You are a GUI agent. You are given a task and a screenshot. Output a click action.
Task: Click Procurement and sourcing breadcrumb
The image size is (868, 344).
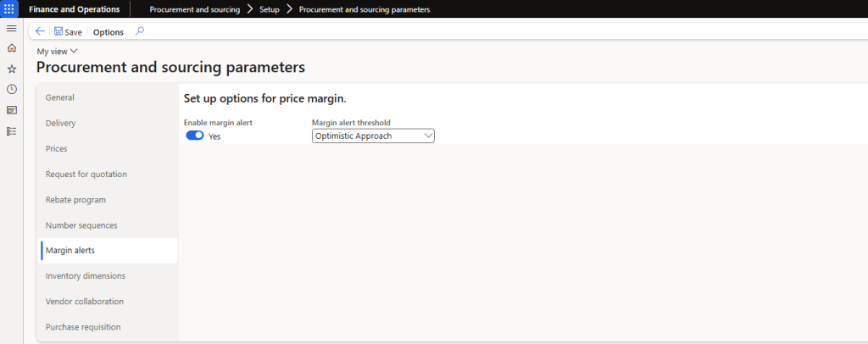[194, 9]
